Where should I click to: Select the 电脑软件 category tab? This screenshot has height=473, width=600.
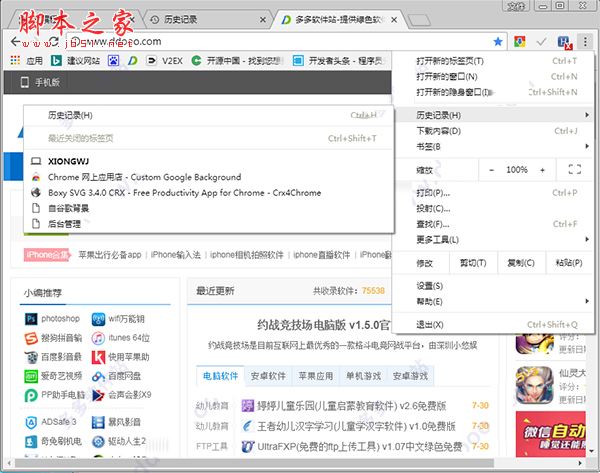220,376
